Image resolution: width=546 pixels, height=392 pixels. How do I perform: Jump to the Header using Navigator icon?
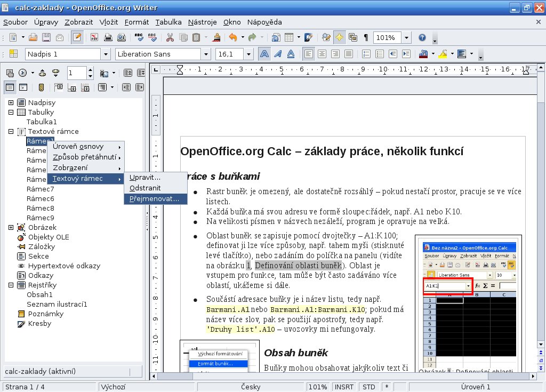pos(58,87)
